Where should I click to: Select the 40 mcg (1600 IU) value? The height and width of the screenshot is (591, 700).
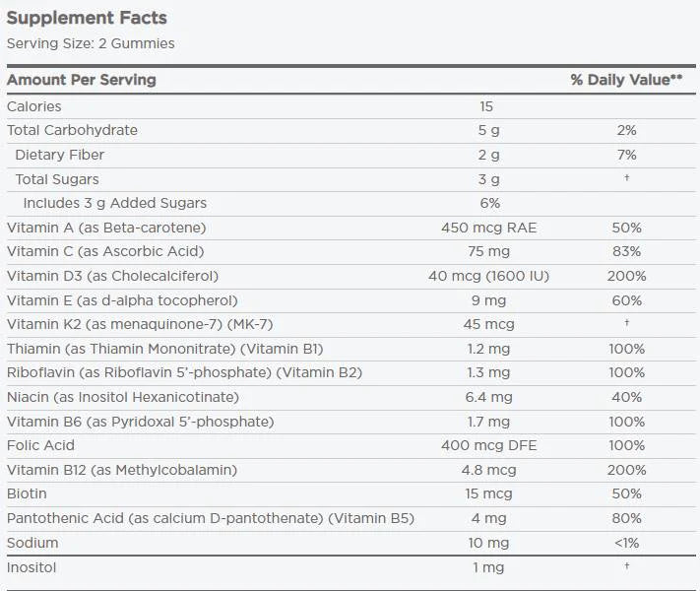pos(486,276)
